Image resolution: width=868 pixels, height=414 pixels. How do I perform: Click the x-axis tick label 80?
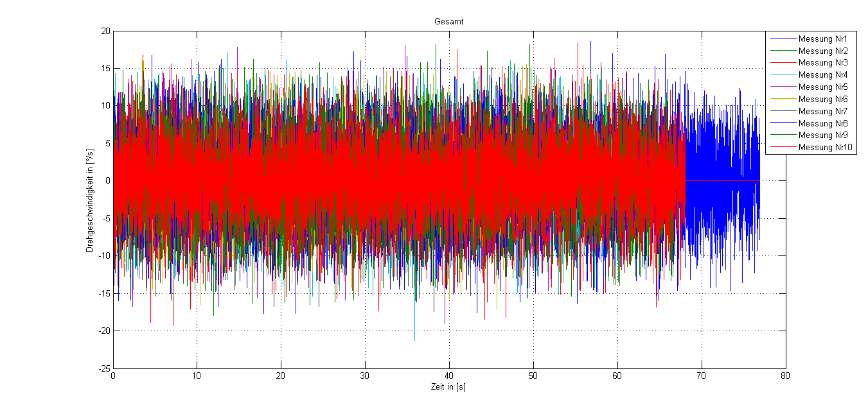pyautogui.click(x=785, y=376)
